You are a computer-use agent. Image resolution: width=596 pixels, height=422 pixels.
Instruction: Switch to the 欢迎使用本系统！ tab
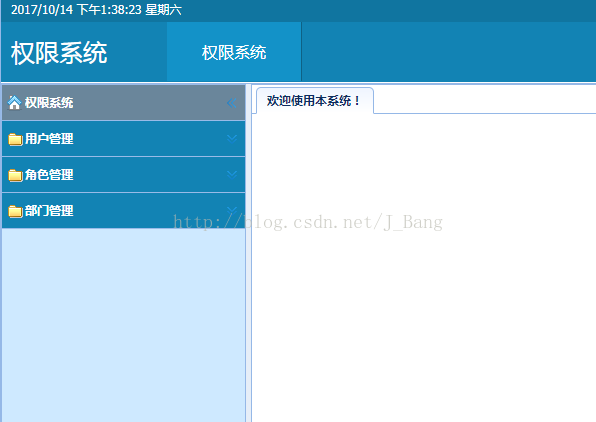click(x=315, y=101)
